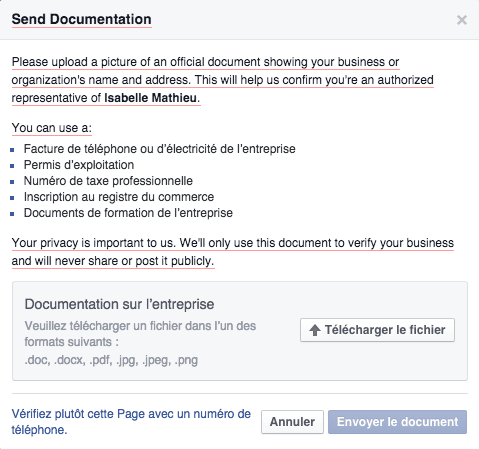This screenshot has height=449, width=479.
Task: Click 'Your privacy is important to us' paragraph
Action: (233, 252)
